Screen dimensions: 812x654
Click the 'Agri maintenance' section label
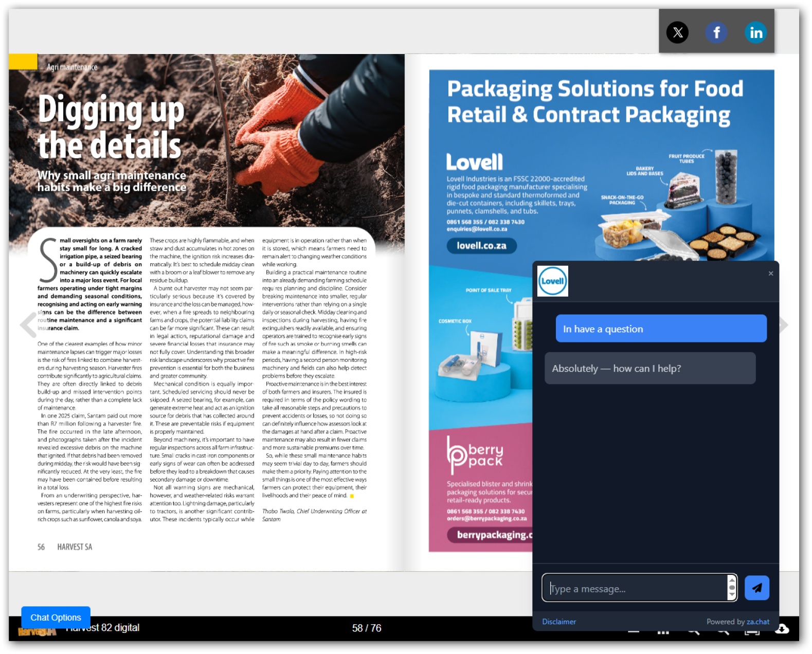(72, 67)
